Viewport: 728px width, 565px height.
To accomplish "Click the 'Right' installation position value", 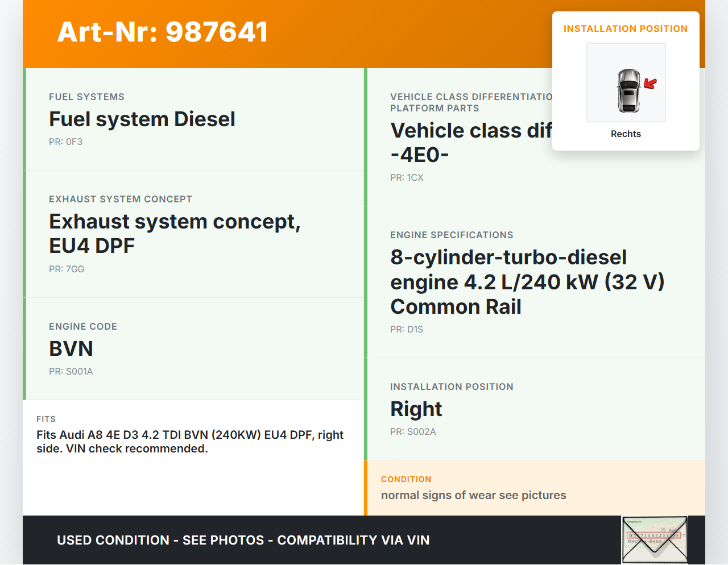I will click(x=416, y=409).
